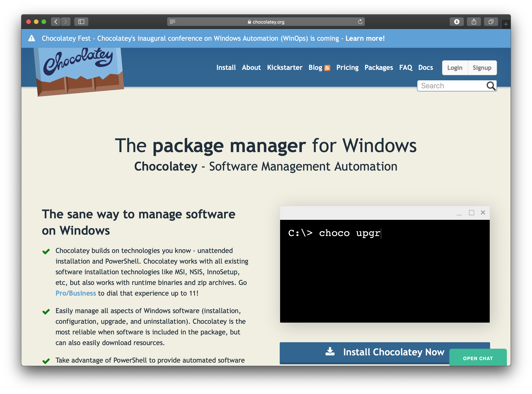532x394 pixels.
Task: Open the Docs nav item
Action: 426,68
